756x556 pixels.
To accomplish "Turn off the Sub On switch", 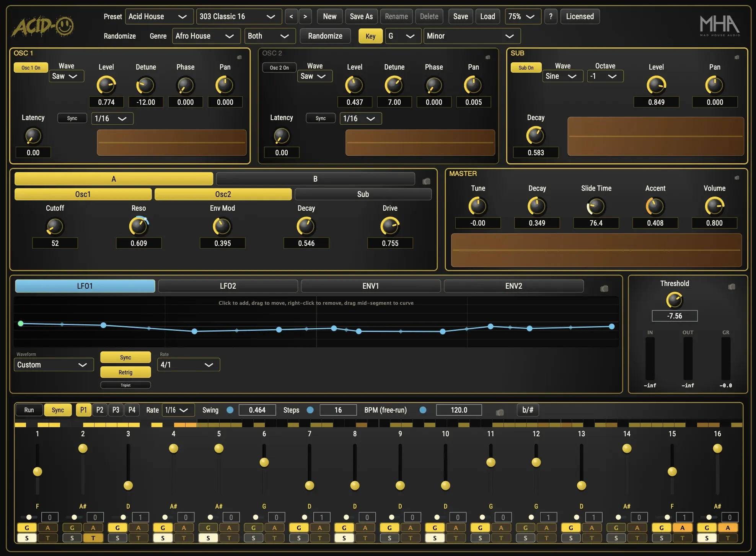I will (526, 68).
